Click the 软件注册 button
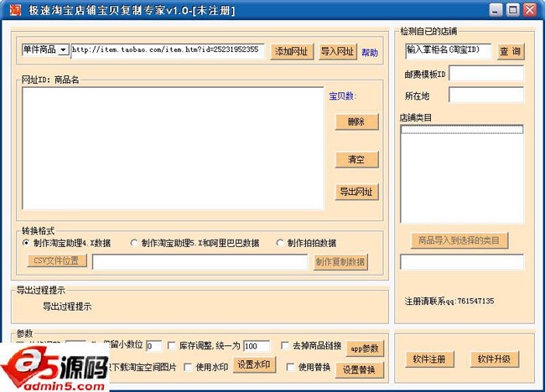545x392 pixels. click(429, 359)
